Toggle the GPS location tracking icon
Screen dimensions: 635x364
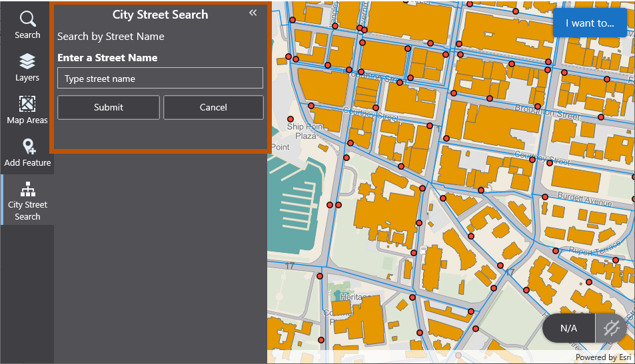pyautogui.click(x=611, y=328)
